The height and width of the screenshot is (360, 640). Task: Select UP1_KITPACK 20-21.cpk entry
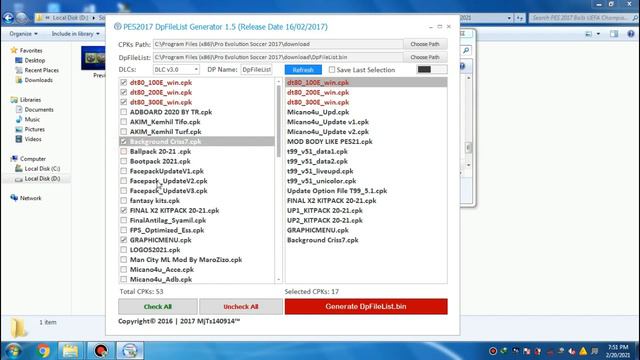tap(324, 210)
